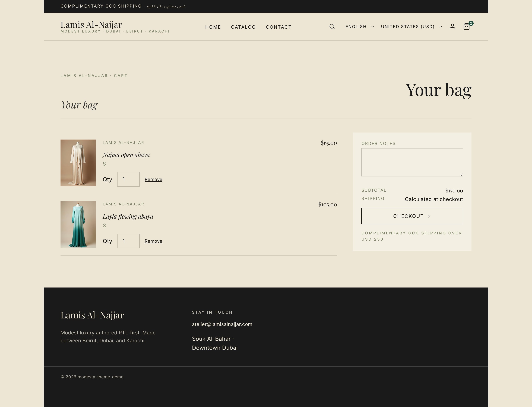Go to the Home menu item
This screenshot has height=407, width=532.
click(x=213, y=27)
